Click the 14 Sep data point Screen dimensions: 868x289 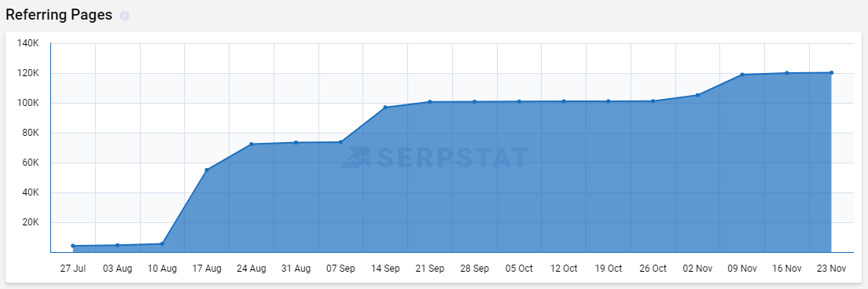tap(385, 108)
